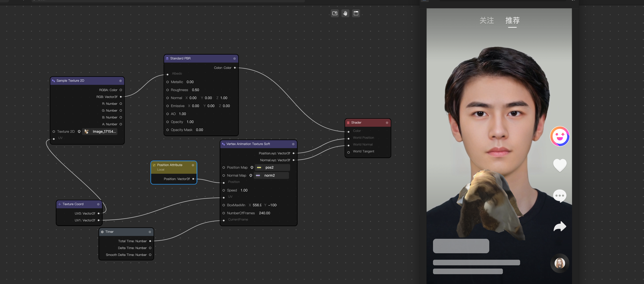
Task: Click the Albedo input port
Action: click(x=168, y=75)
